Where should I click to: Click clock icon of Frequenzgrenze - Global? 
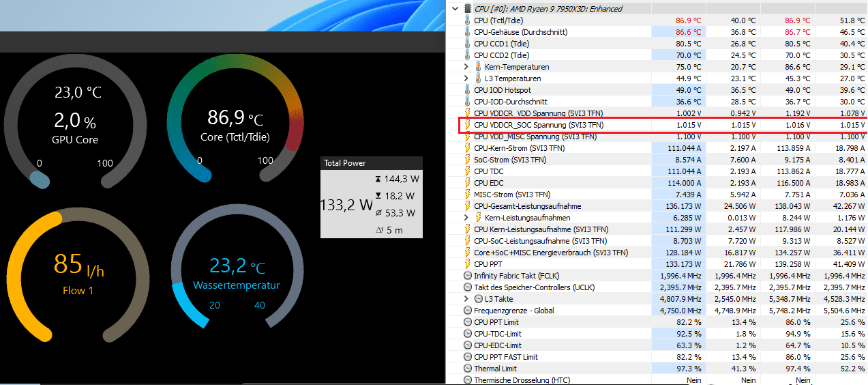tap(468, 311)
